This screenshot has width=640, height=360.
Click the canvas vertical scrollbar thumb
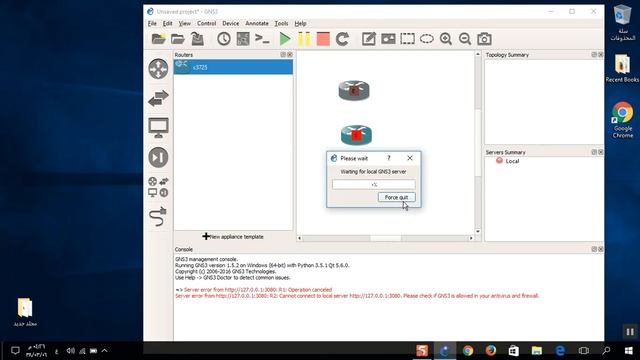click(478, 143)
